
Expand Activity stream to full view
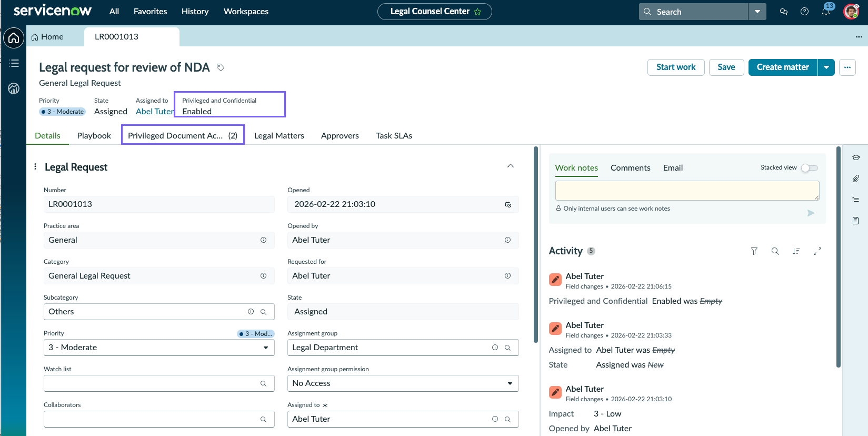click(x=817, y=251)
